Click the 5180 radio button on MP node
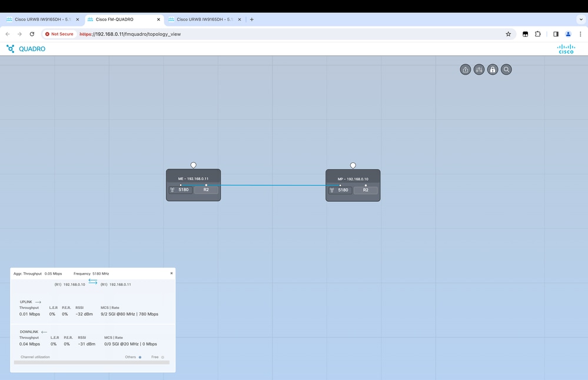Viewport: 588px width, 380px height. (340, 190)
